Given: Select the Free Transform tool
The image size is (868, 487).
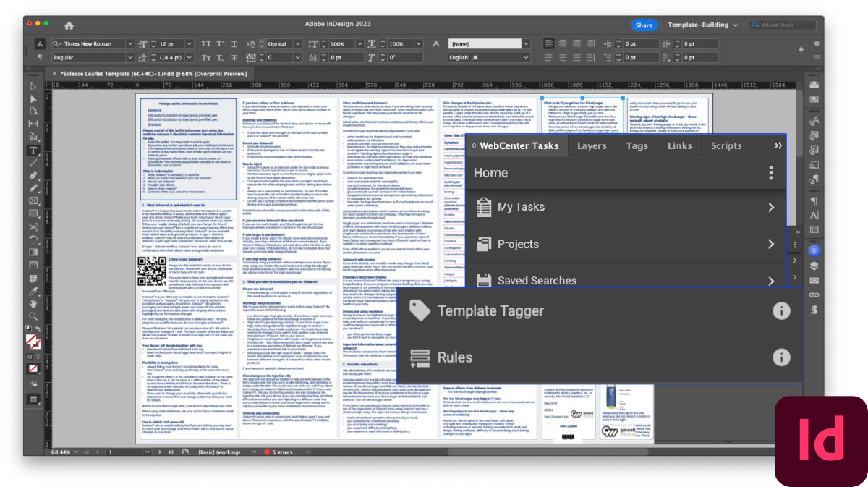Looking at the screenshot, I should (33, 240).
